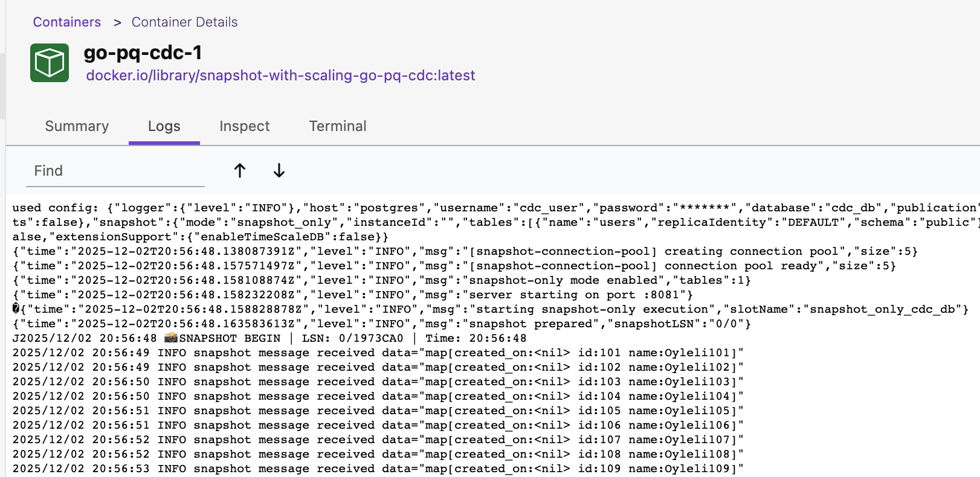This screenshot has width=980, height=477.
Task: Click the breadcrumb separator chevron
Action: tap(117, 22)
